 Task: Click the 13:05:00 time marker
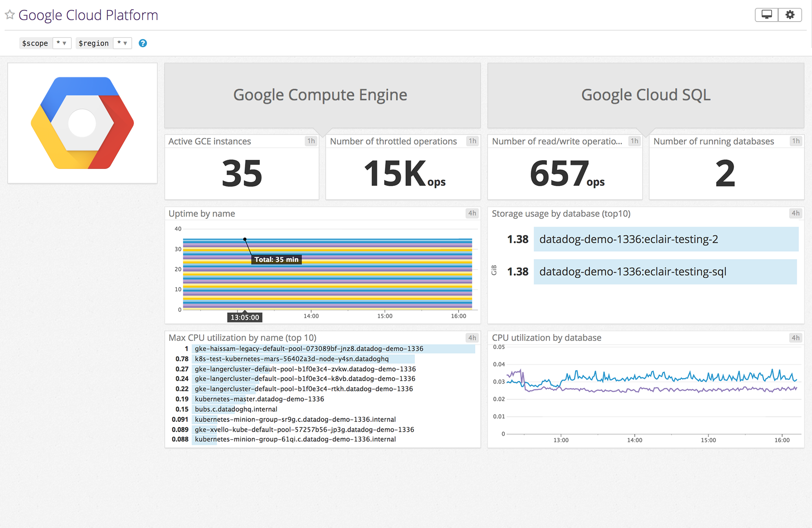(245, 317)
